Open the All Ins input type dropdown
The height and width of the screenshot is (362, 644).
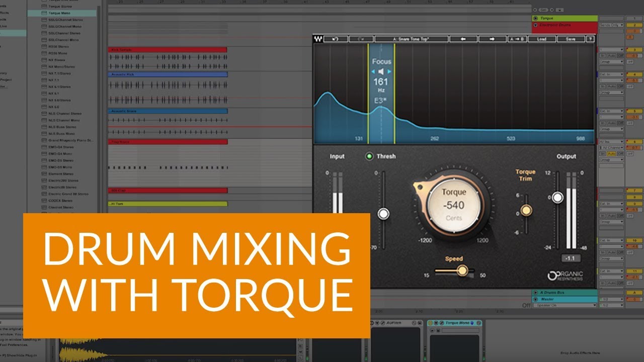611,142
